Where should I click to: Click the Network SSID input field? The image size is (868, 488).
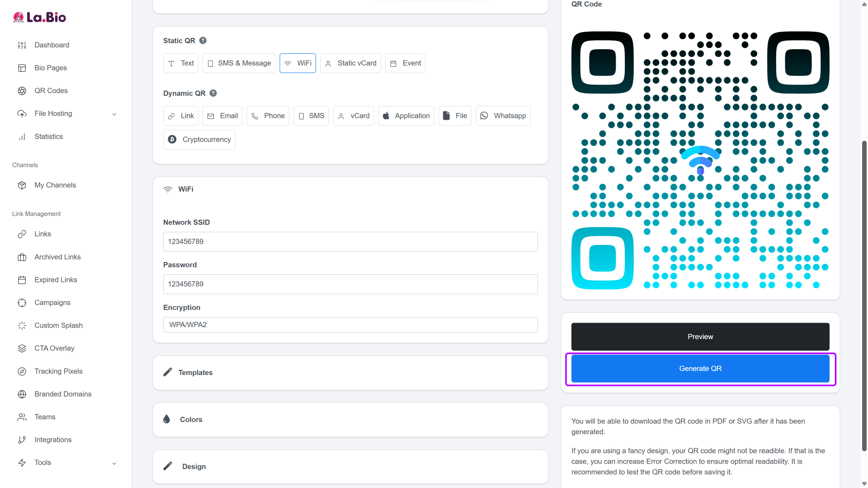350,242
